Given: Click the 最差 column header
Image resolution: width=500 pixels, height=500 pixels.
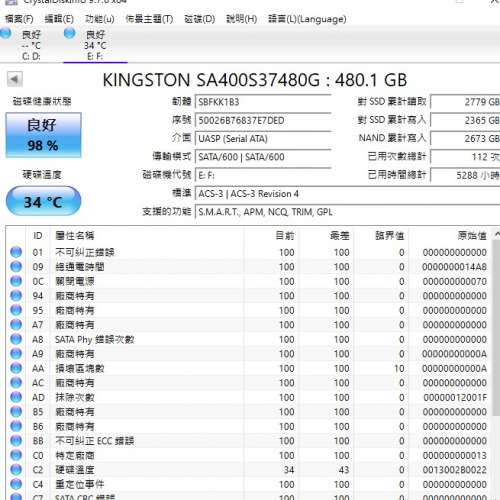Looking at the screenshot, I should 326,236.
